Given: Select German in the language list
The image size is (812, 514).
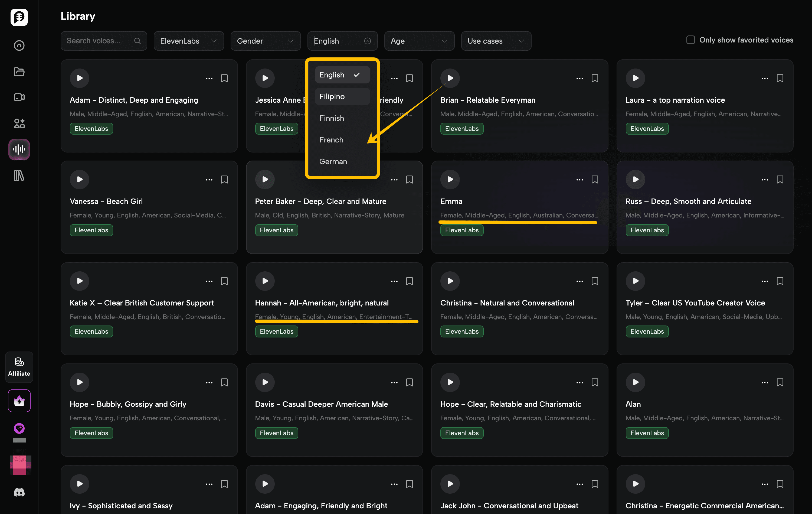Looking at the screenshot, I should [343, 161].
